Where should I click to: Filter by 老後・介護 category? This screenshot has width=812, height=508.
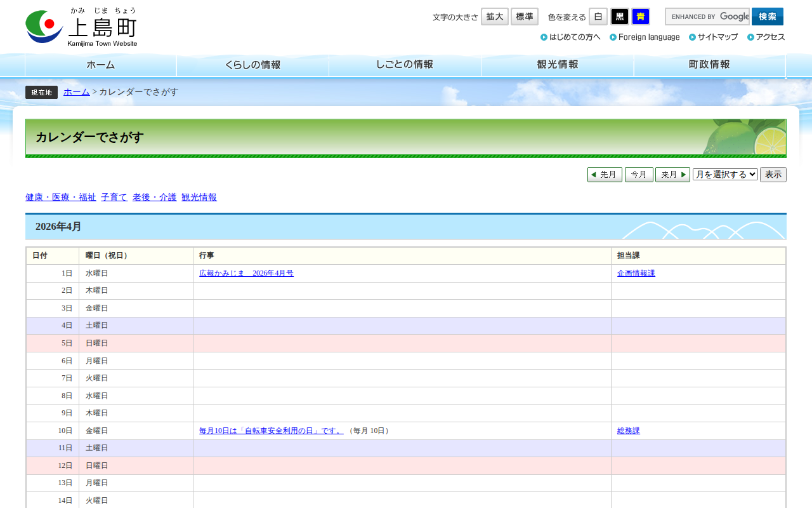coord(155,197)
